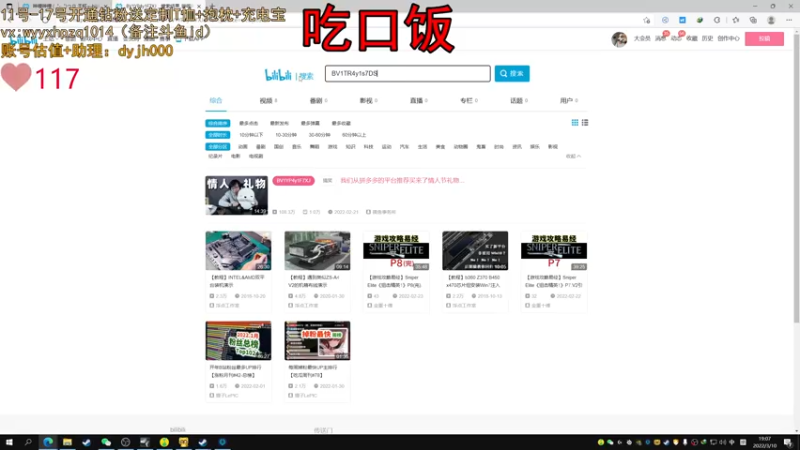Open 消息 messages in top navigation
The image size is (800, 450).
pos(660,39)
